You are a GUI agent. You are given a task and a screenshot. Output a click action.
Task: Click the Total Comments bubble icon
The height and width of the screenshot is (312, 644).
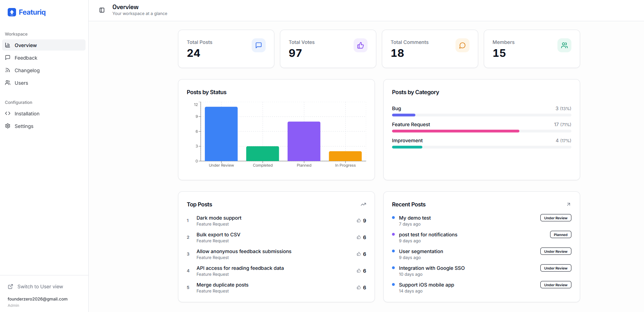pyautogui.click(x=462, y=45)
